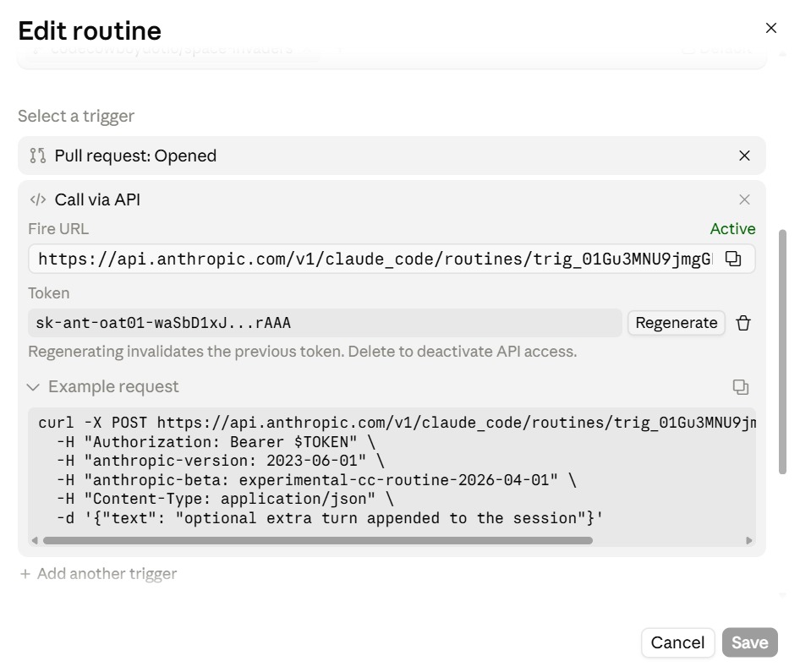800x672 pixels.
Task: Copy the Fire URL to clipboard
Action: (732, 259)
